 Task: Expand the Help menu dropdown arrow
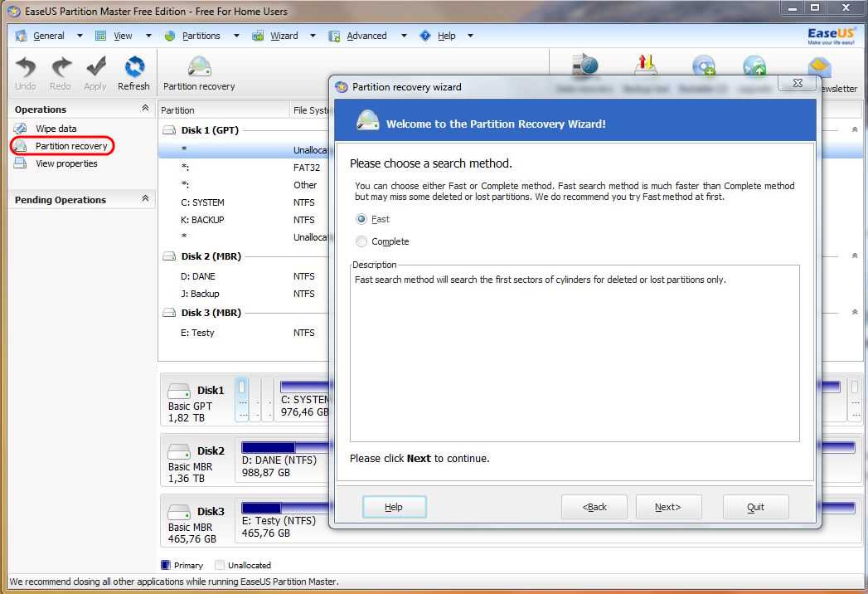point(471,36)
